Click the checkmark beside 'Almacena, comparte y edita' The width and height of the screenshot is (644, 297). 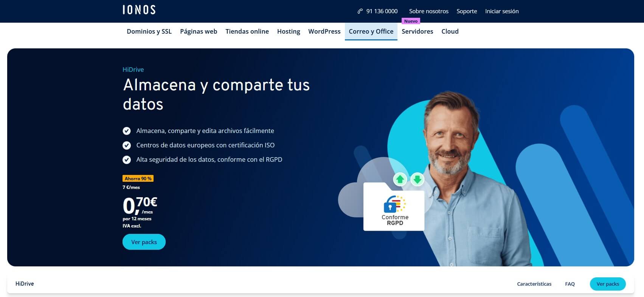click(x=127, y=131)
